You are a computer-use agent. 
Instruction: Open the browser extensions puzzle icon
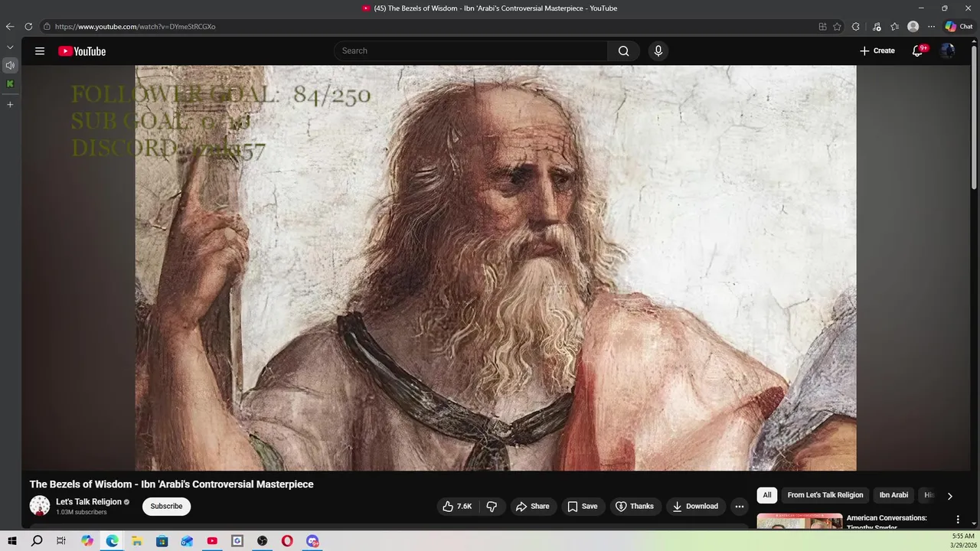[856, 26]
